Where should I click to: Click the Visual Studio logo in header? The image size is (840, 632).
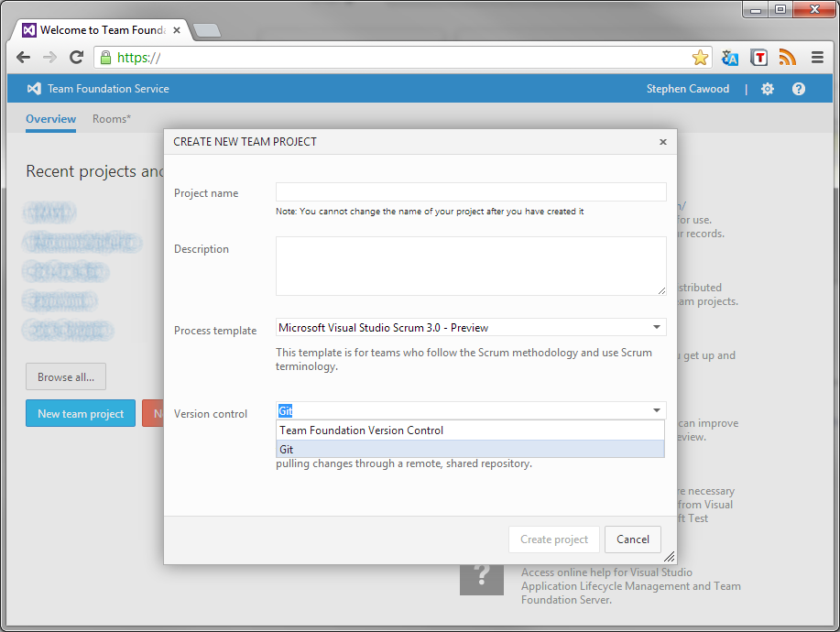(x=34, y=89)
